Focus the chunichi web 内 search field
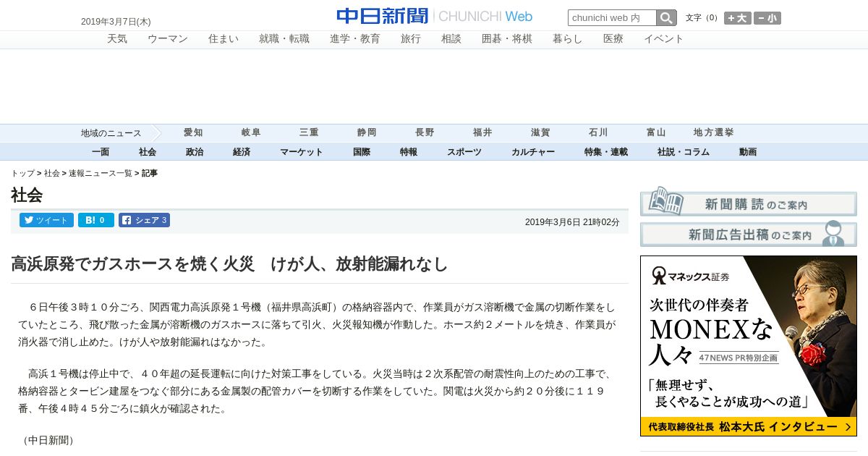Image resolution: width=868 pixels, height=456 pixels. click(x=612, y=17)
